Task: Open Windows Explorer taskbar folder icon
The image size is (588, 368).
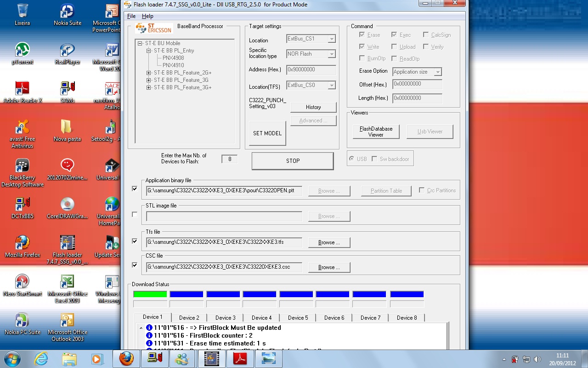Action: coord(69,358)
